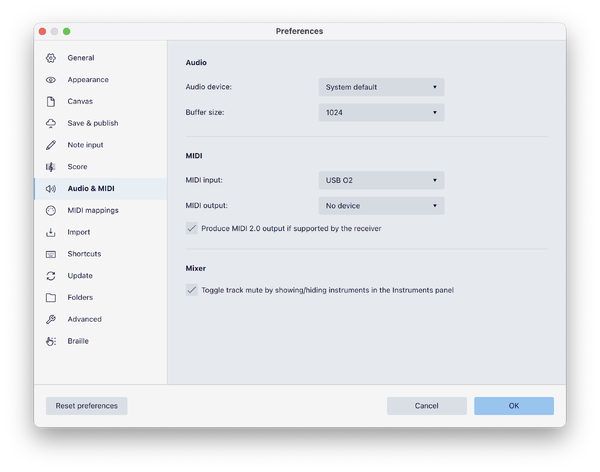Open the MIDI input dropdown
600x472 pixels.
[x=381, y=181]
